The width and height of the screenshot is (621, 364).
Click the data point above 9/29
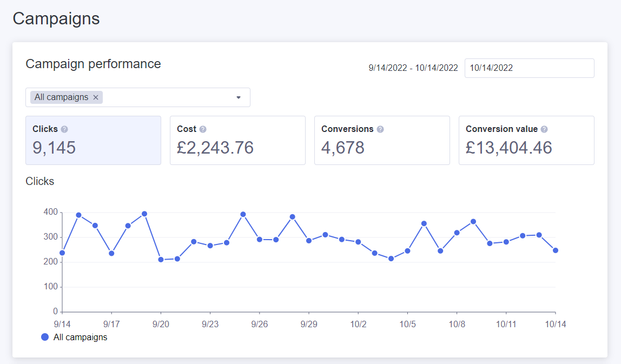(x=309, y=241)
